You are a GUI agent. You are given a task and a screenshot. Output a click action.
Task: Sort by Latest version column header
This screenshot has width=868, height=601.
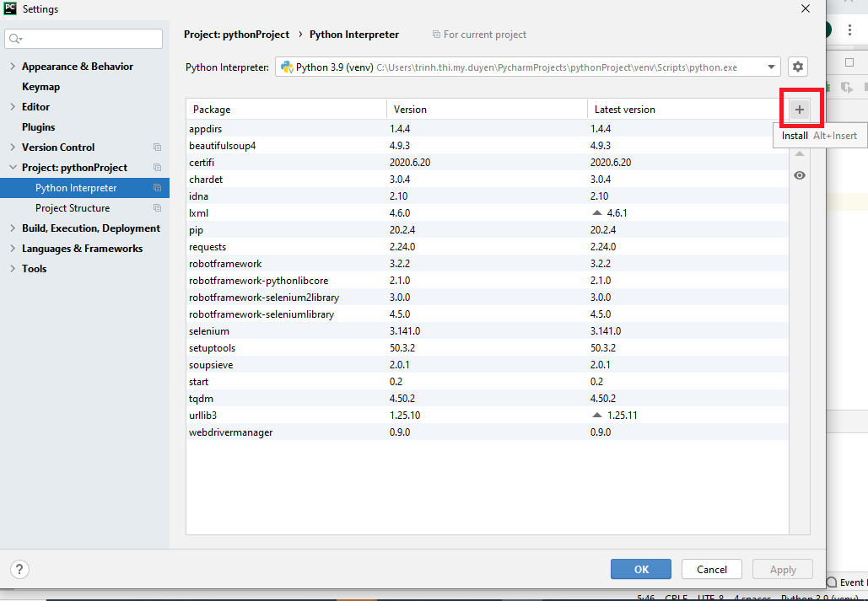pos(688,110)
